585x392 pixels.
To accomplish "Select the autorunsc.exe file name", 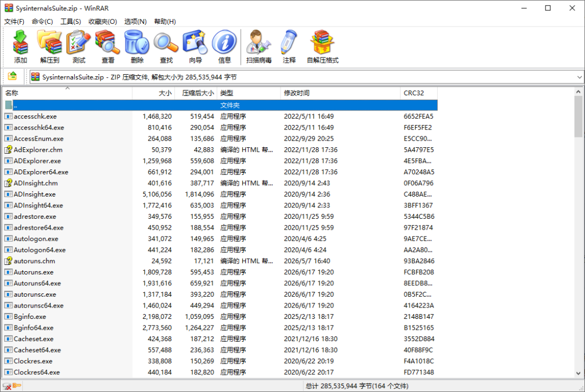I will coord(35,295).
